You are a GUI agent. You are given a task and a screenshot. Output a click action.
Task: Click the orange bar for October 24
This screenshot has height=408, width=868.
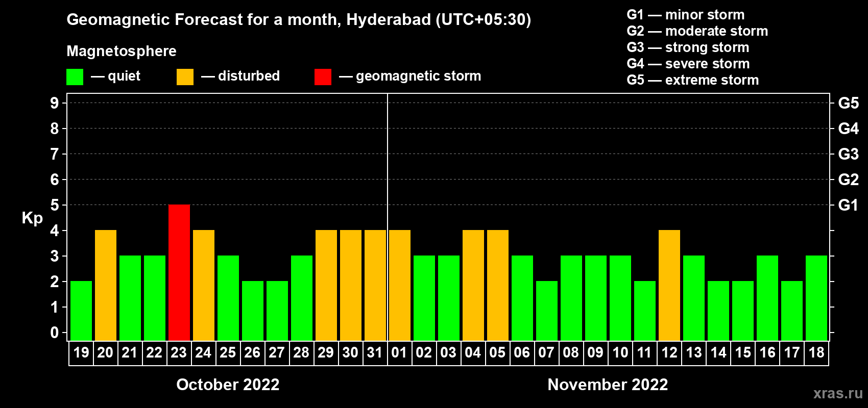coord(204,286)
